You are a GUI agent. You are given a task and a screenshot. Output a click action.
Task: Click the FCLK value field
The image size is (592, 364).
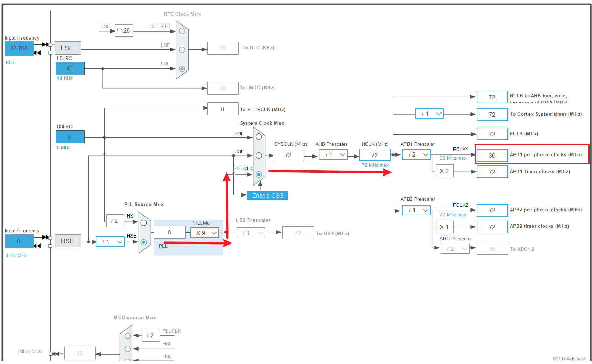click(x=492, y=134)
